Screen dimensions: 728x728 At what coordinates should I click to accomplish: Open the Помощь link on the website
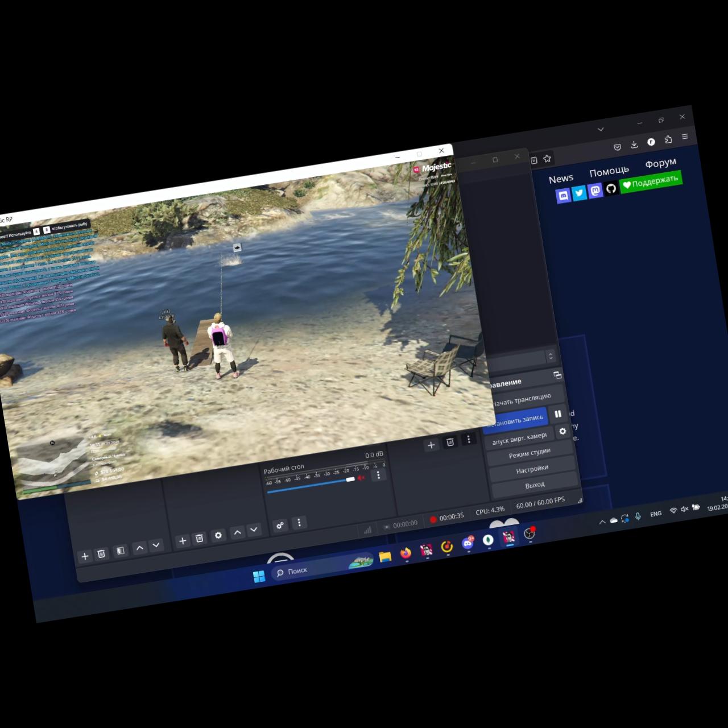point(609,171)
